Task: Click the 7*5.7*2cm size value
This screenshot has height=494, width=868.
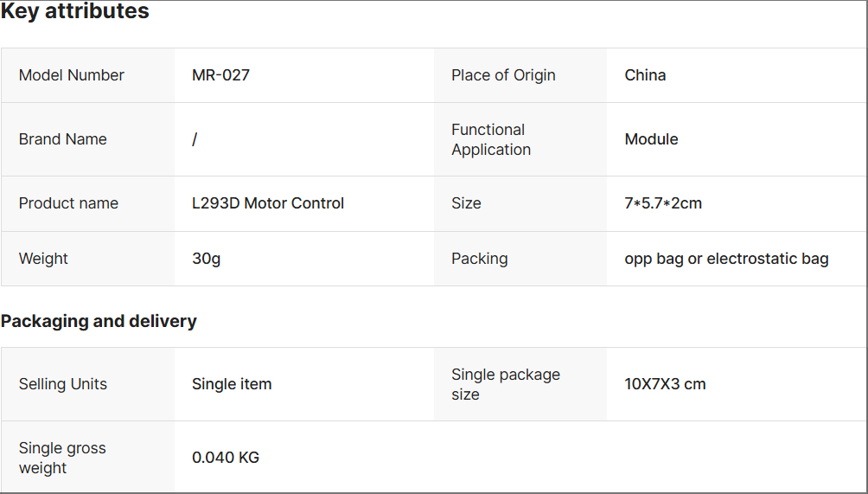Action: tap(663, 203)
